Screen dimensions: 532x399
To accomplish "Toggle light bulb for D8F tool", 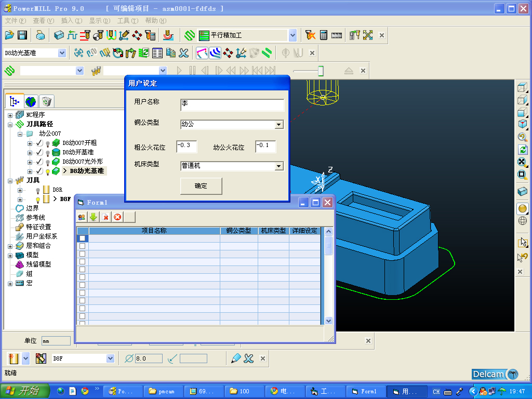I will 38,199.
